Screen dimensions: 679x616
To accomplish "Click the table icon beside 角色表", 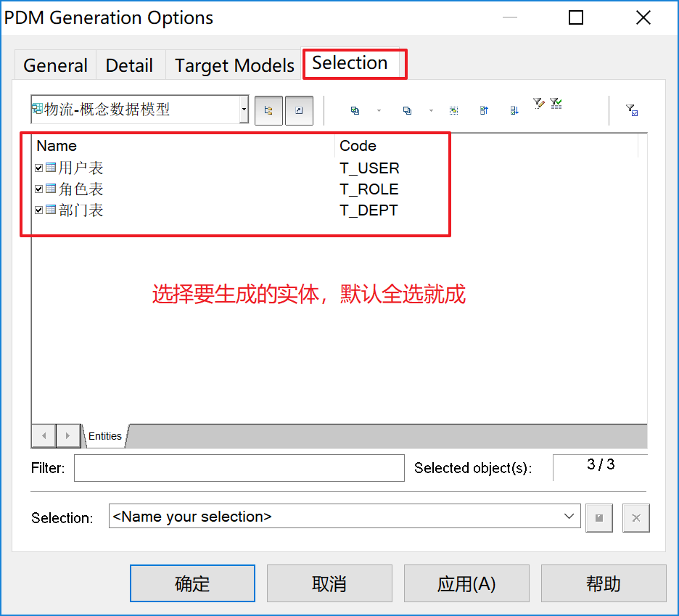I will pyautogui.click(x=51, y=189).
